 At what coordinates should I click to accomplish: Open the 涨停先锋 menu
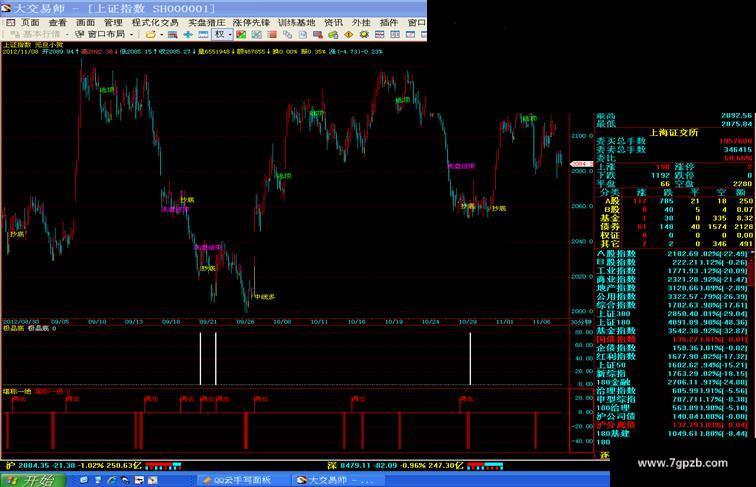pyautogui.click(x=251, y=23)
